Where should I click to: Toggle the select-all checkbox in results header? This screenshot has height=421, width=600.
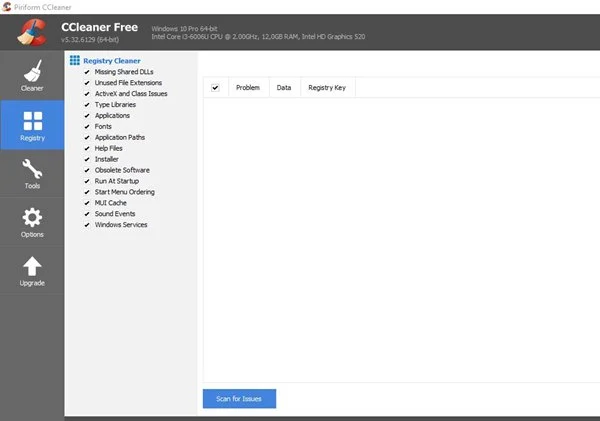pyautogui.click(x=215, y=88)
